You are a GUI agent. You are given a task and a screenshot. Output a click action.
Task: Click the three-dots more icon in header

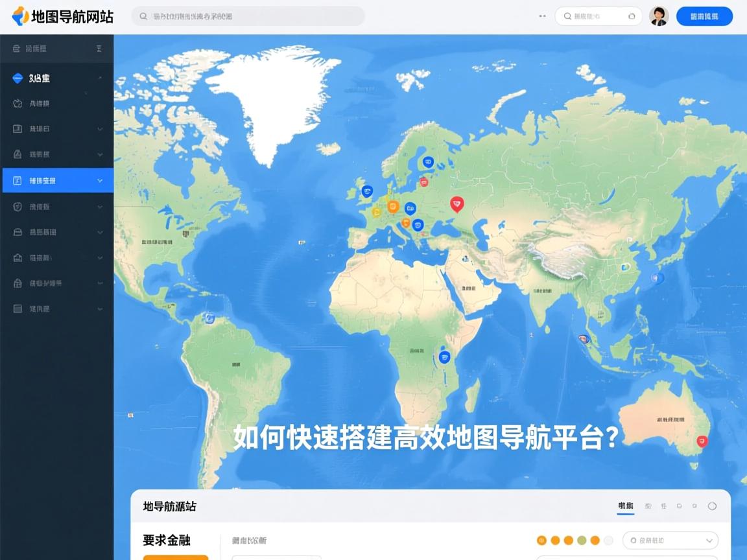542,16
